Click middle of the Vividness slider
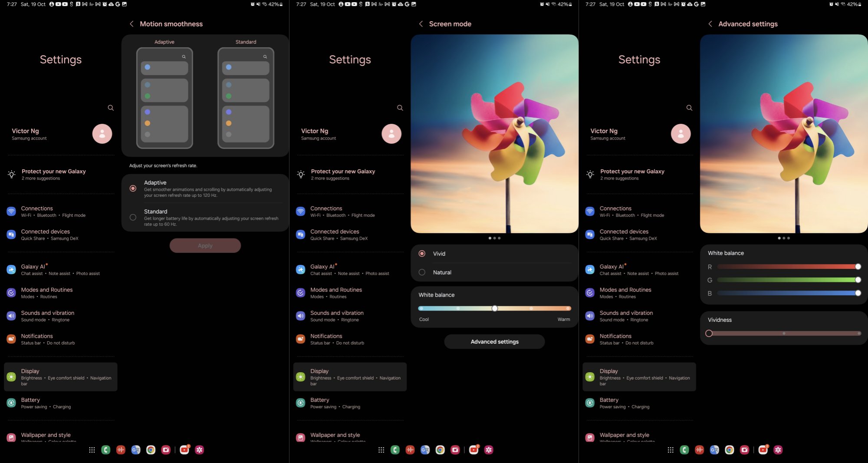The image size is (868, 463). tap(784, 334)
